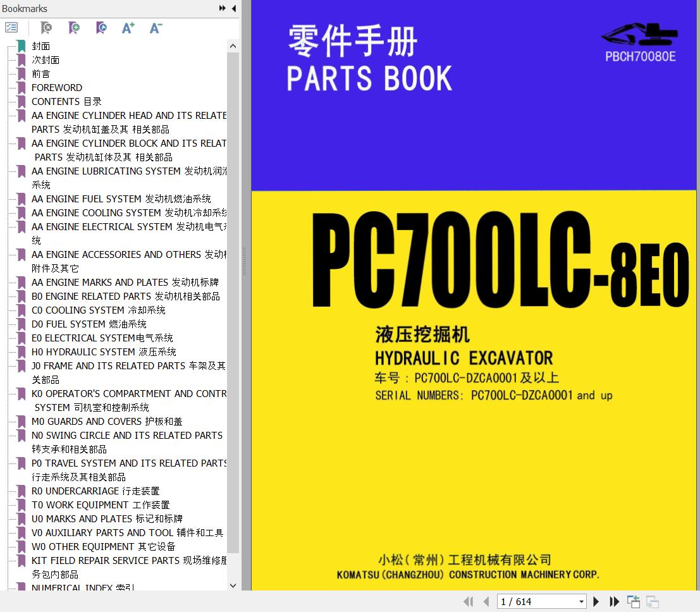Go to N0 SWING CIRCLE bookmark

(127, 442)
